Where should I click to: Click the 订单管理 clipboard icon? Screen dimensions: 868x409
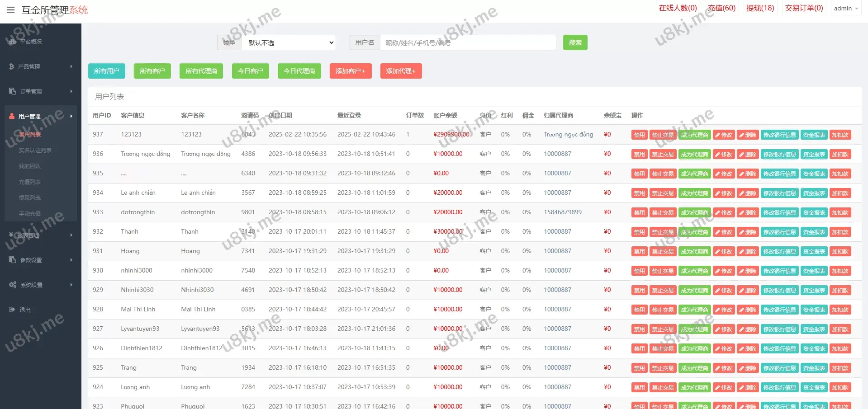tap(12, 91)
